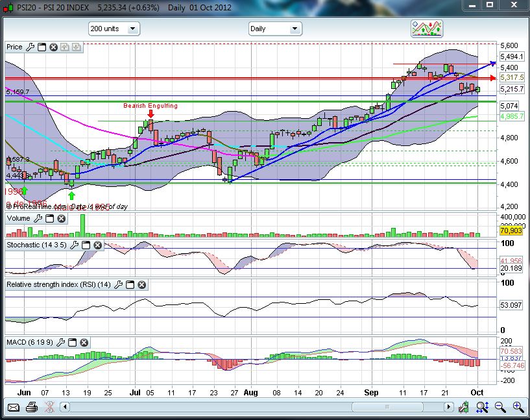Click the envelope email icon

tap(14, 407)
